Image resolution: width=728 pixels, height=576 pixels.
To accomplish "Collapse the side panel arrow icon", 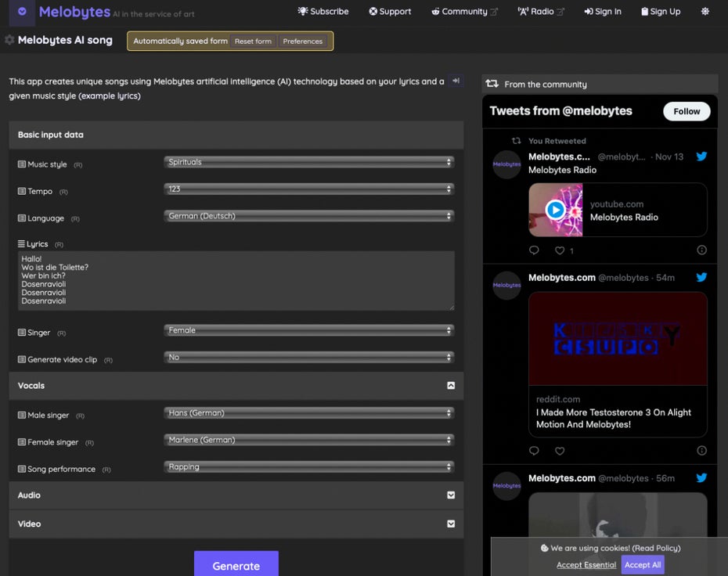I will point(456,81).
